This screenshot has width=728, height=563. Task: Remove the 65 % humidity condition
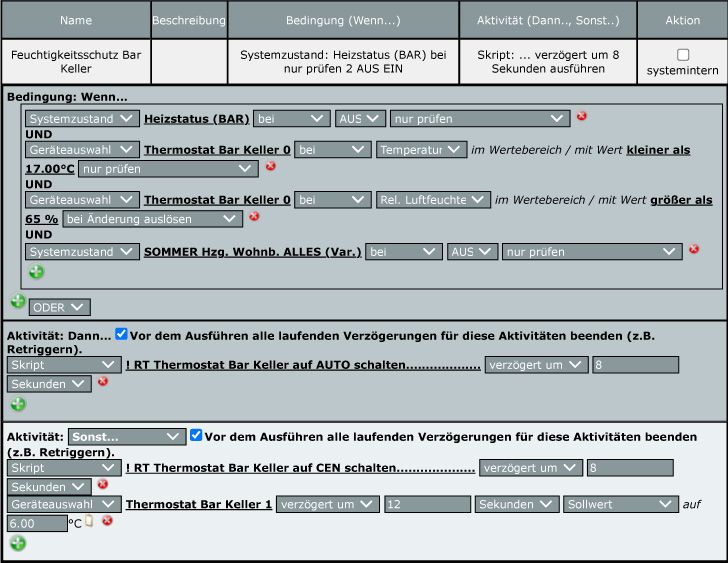click(x=254, y=216)
